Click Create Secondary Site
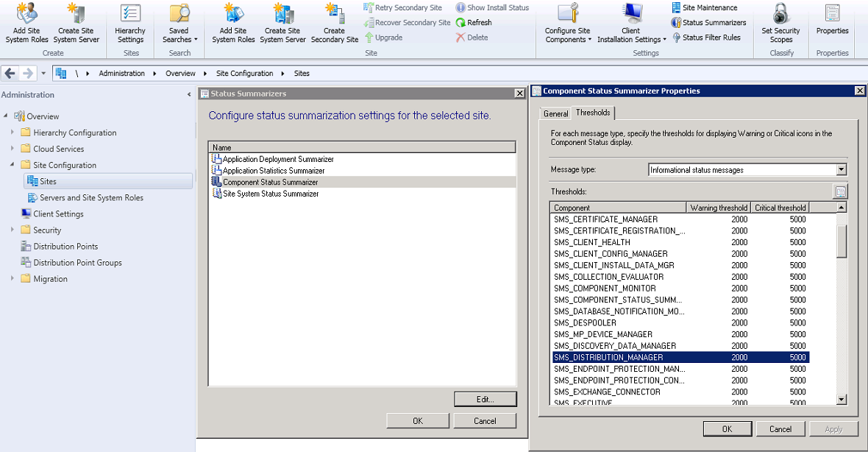Screen dimensions: 868x452 pos(335,24)
